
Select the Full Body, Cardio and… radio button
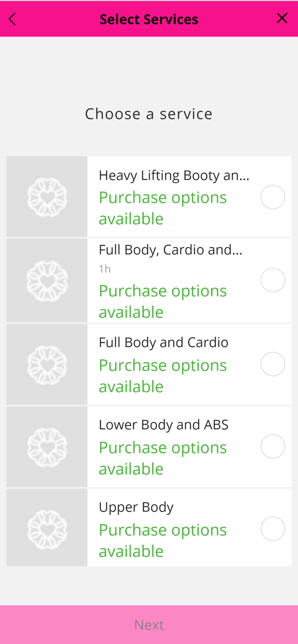[x=273, y=280]
